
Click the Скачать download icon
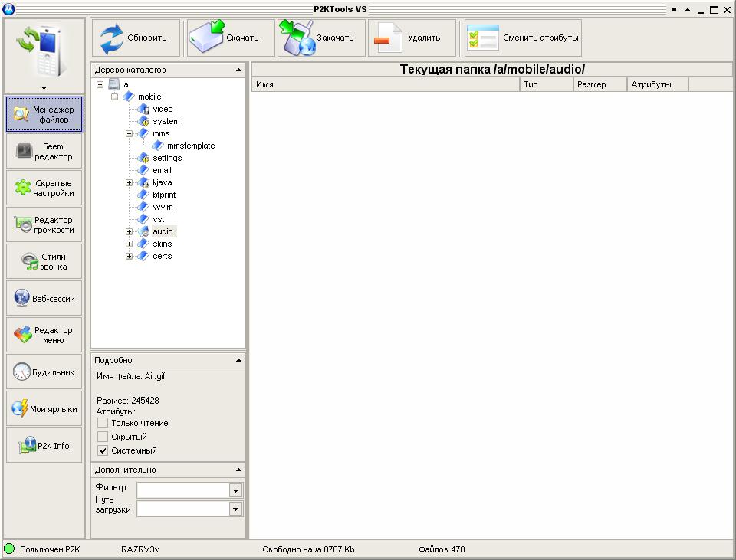pyautogui.click(x=206, y=37)
